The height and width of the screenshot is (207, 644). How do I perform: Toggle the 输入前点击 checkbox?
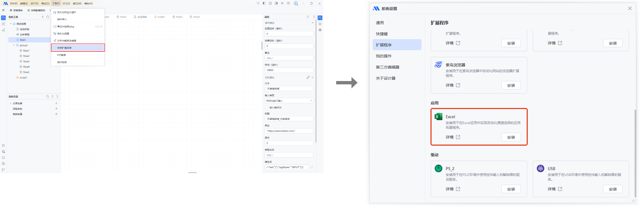[x=266, y=107]
